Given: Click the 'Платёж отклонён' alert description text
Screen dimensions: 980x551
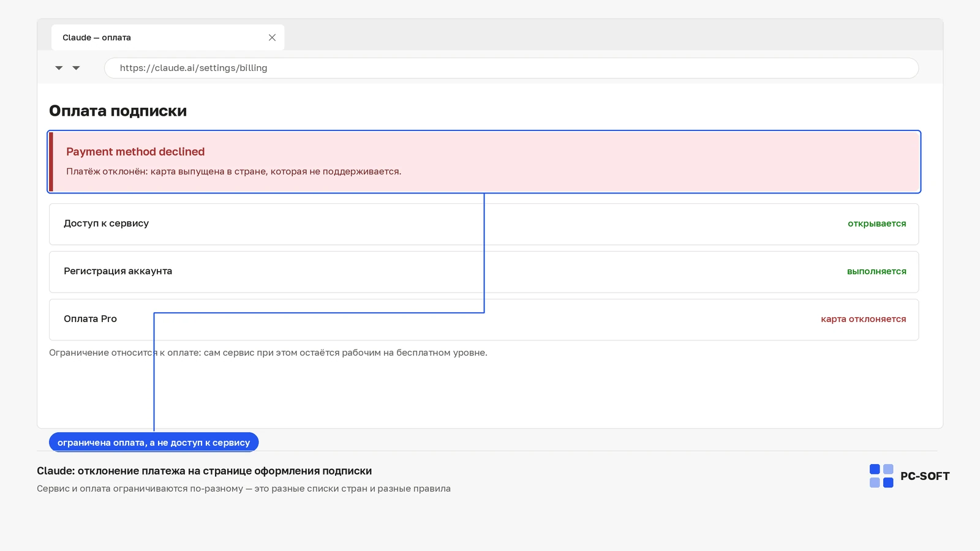Looking at the screenshot, I should [233, 171].
